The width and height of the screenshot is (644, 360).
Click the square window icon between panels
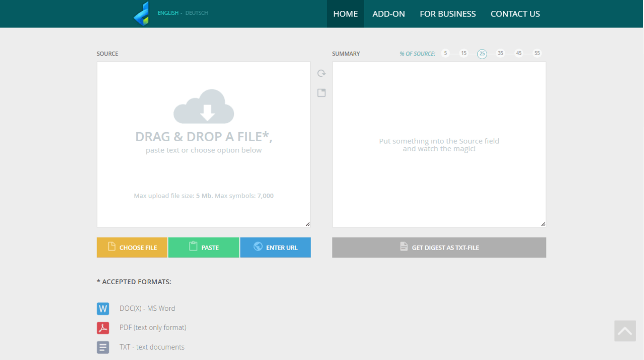click(322, 93)
